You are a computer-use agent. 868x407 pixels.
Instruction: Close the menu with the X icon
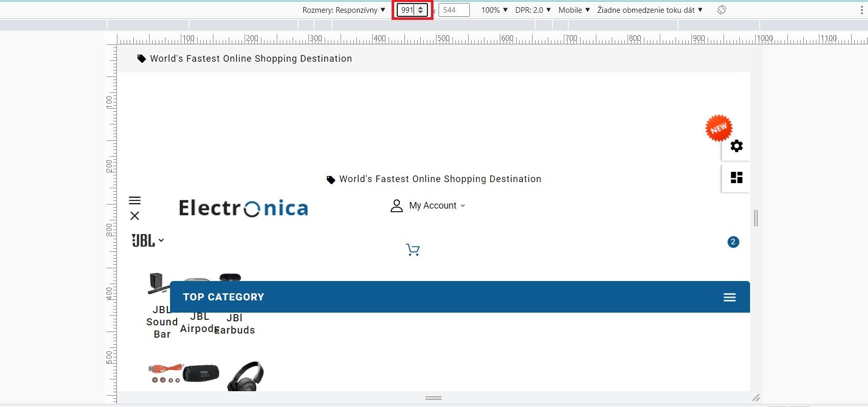click(135, 216)
